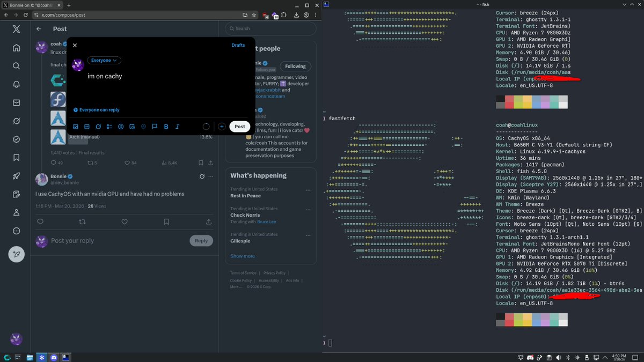Go back with the Post header arrow

pos(39,29)
